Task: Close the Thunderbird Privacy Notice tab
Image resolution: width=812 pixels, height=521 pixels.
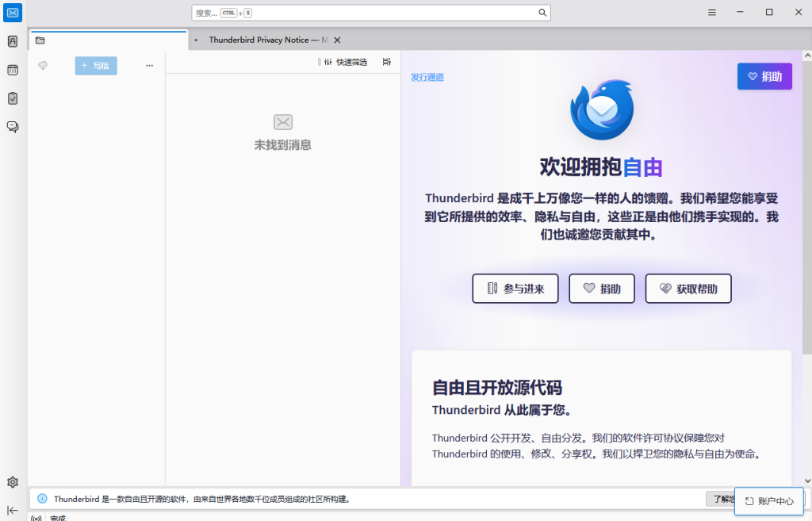Action: point(337,40)
